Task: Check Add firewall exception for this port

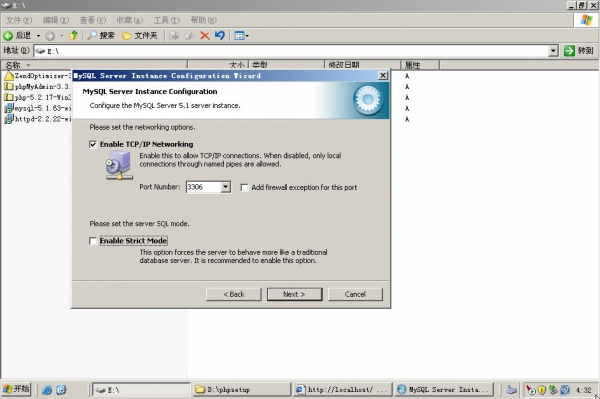Action: point(244,187)
